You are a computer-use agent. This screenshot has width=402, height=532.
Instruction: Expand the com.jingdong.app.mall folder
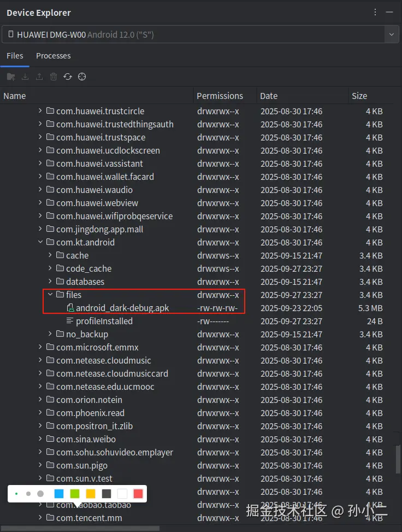(40, 229)
